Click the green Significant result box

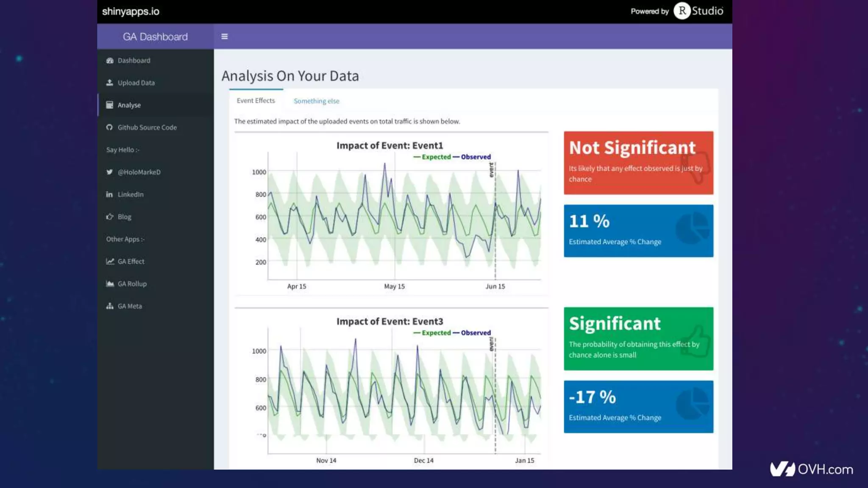638,338
